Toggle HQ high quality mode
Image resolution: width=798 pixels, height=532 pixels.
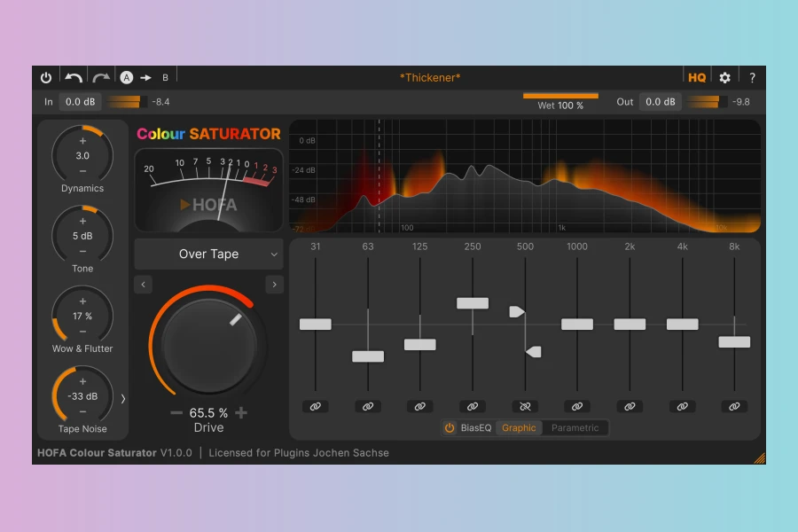point(697,78)
